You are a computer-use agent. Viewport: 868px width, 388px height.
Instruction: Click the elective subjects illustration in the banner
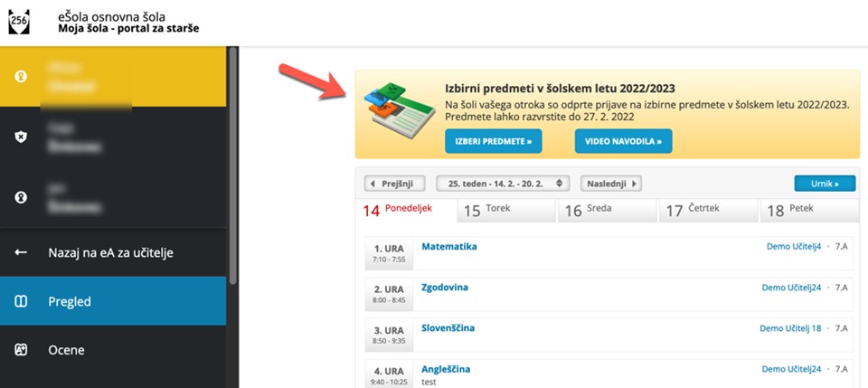pos(392,110)
